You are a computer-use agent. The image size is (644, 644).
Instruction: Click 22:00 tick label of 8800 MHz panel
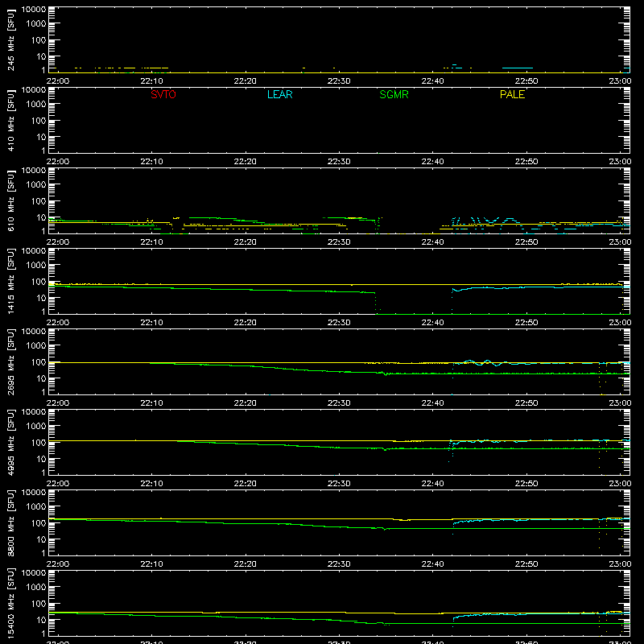tap(58, 564)
